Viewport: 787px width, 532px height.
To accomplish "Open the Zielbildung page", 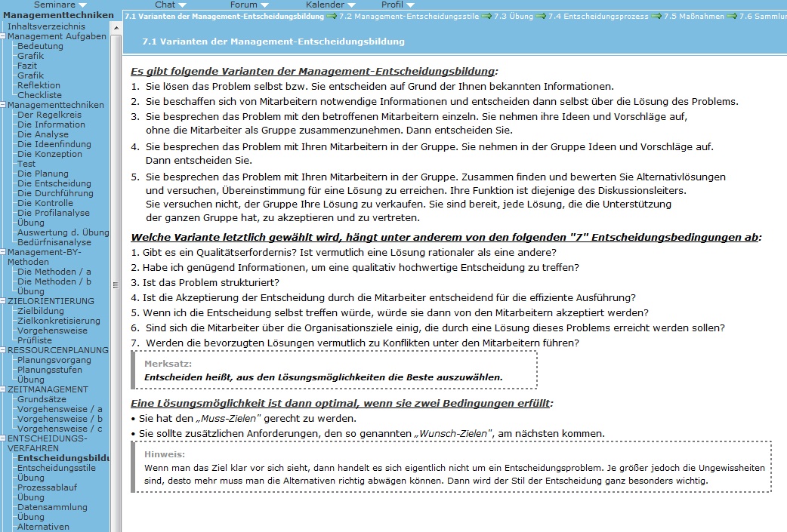I will click(41, 311).
